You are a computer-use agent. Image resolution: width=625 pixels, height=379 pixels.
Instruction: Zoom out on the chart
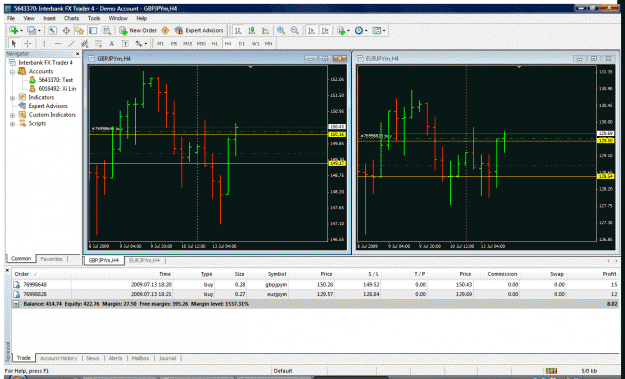click(295, 30)
